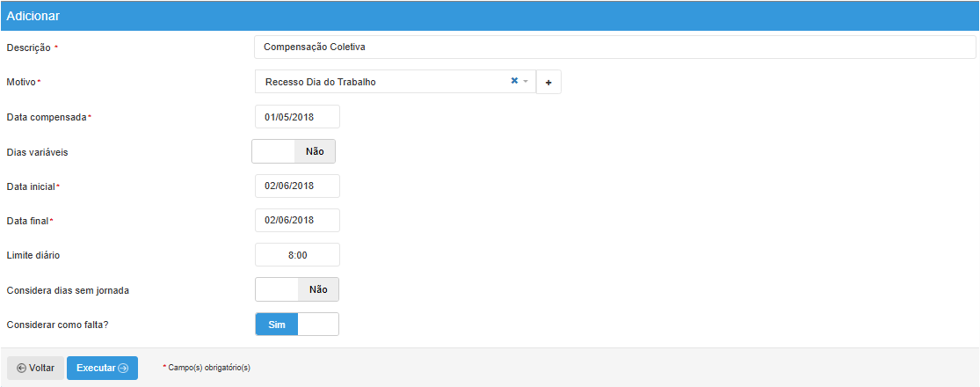Viewport: 980px width, 387px height.
Task: Click the Data compensada label
Action: pyautogui.click(x=46, y=117)
